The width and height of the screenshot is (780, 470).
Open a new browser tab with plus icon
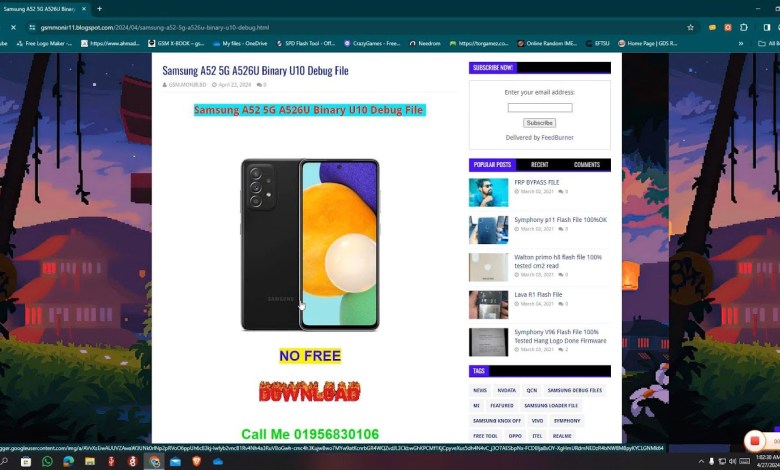pyautogui.click(x=99, y=8)
